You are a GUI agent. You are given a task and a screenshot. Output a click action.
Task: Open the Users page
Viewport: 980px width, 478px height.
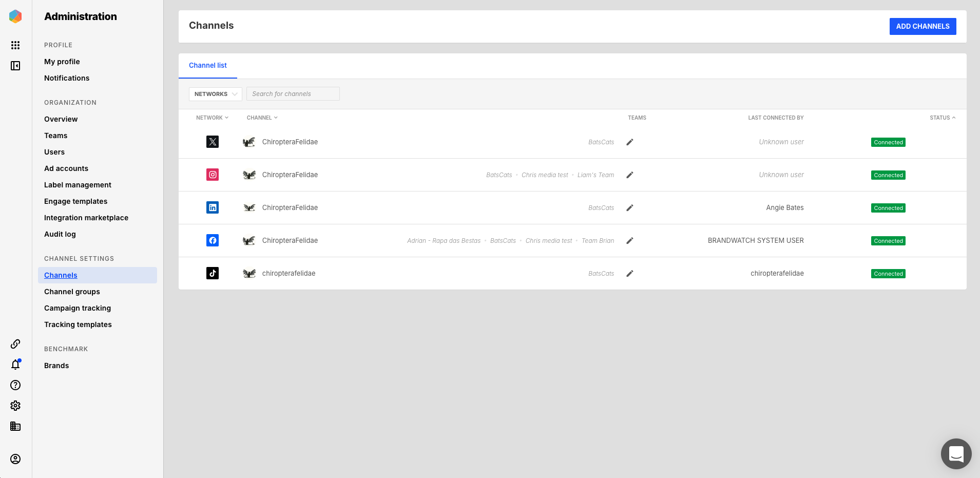54,152
